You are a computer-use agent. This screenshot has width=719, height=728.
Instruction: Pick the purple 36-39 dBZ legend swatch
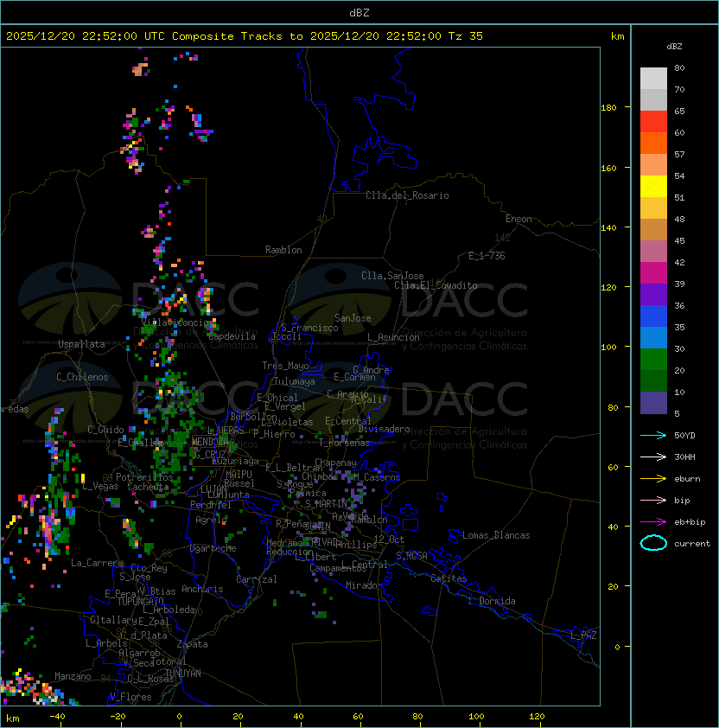(x=653, y=295)
